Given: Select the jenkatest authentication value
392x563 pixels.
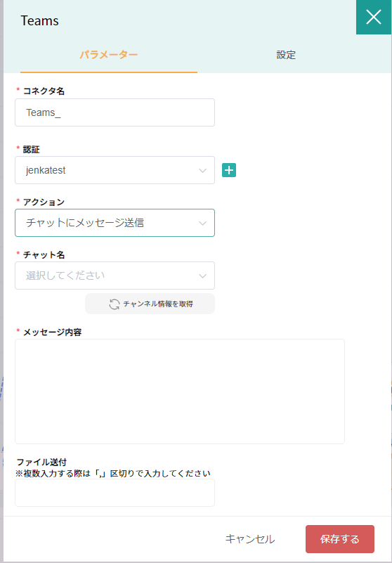Looking at the screenshot, I should [x=46, y=170].
